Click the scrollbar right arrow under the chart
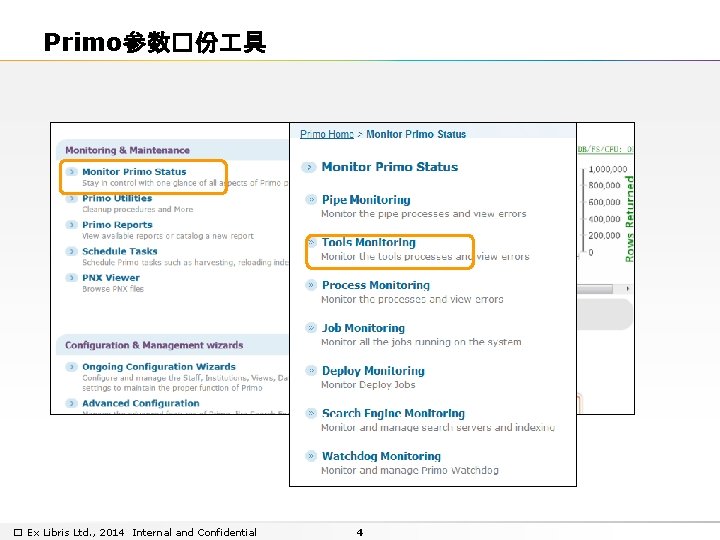 click(627, 289)
